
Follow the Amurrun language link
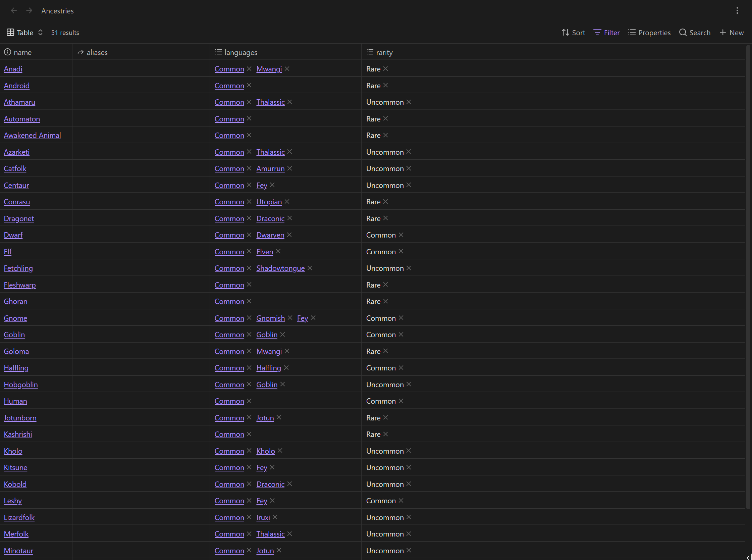270,168
